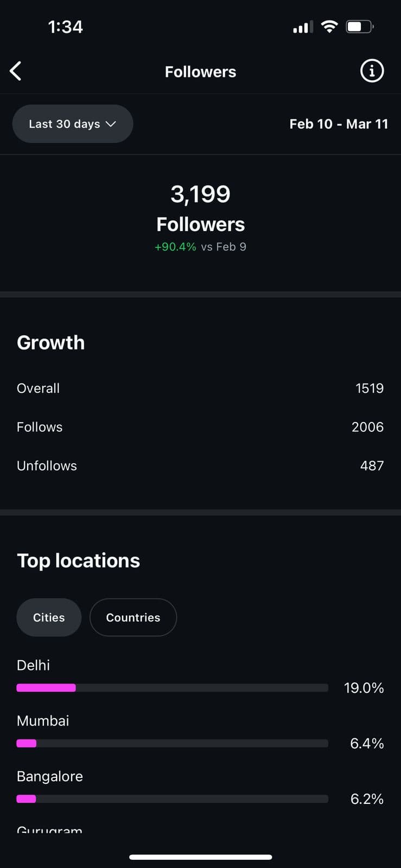This screenshot has height=868, width=401.
Task: Select the Cities tab
Action: pyautogui.click(x=49, y=617)
